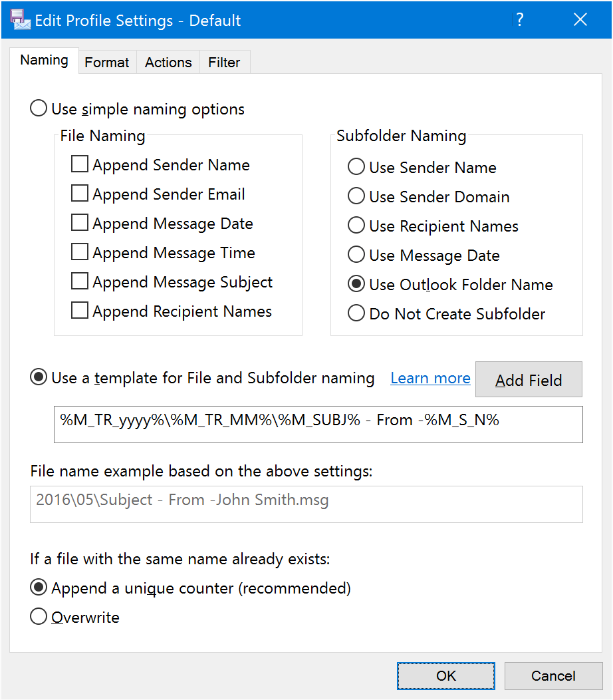This screenshot has height=700, width=613.
Task: Choose Use Sender Name subfolder option
Action: (422, 167)
